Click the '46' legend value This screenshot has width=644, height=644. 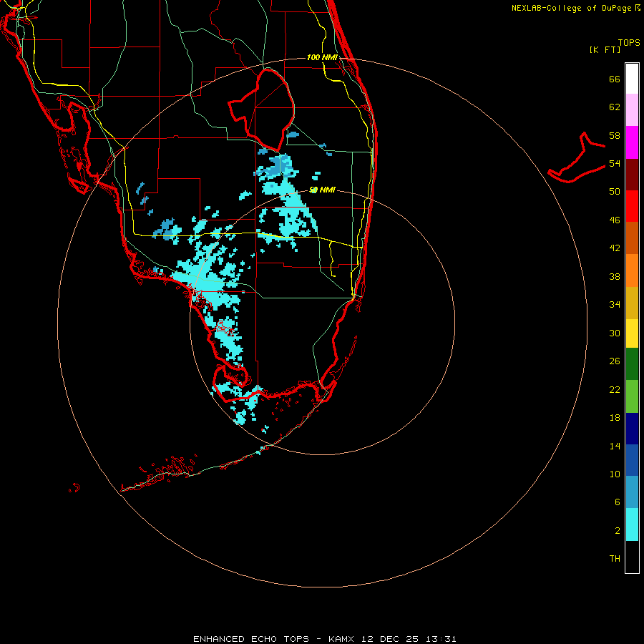tap(615, 220)
